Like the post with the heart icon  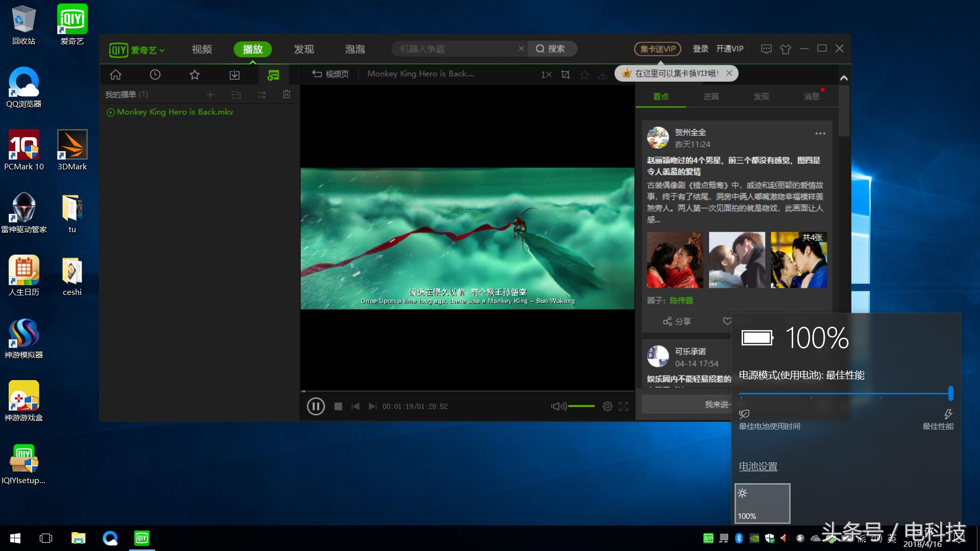click(727, 321)
